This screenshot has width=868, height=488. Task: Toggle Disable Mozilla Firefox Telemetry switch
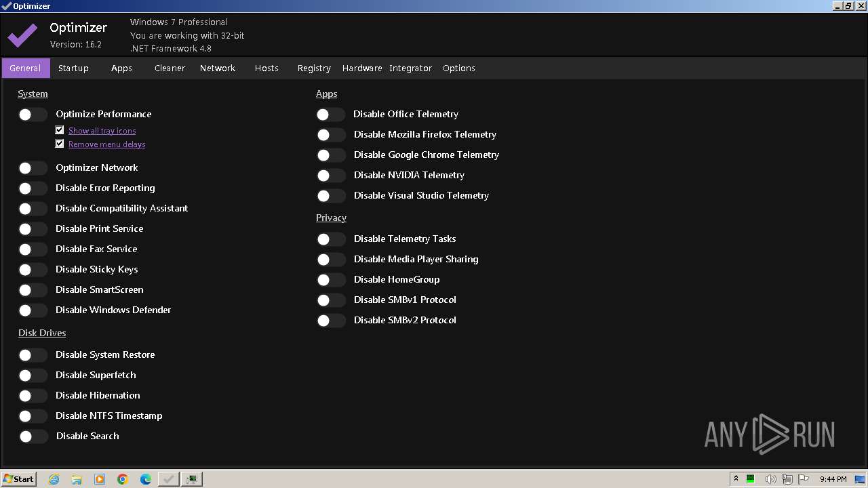pyautogui.click(x=331, y=135)
